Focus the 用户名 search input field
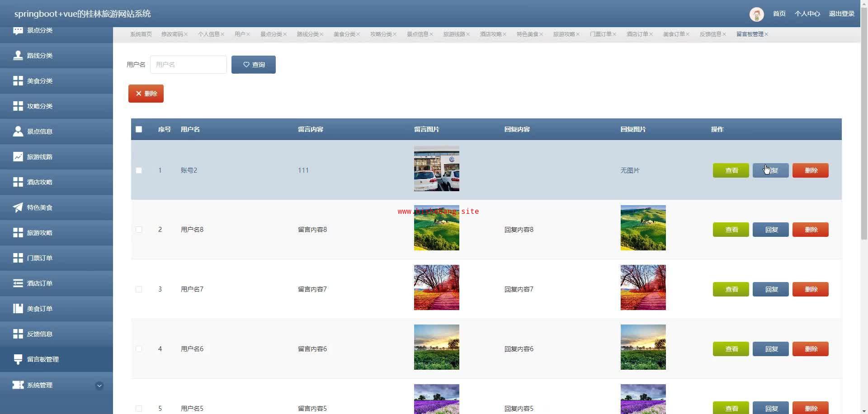 (188, 65)
